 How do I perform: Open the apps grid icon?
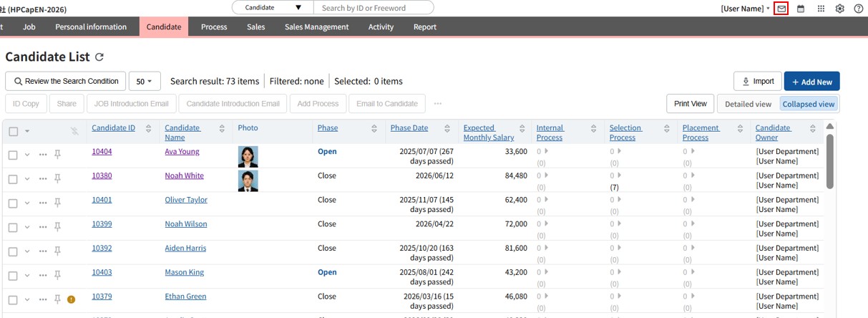pos(821,9)
